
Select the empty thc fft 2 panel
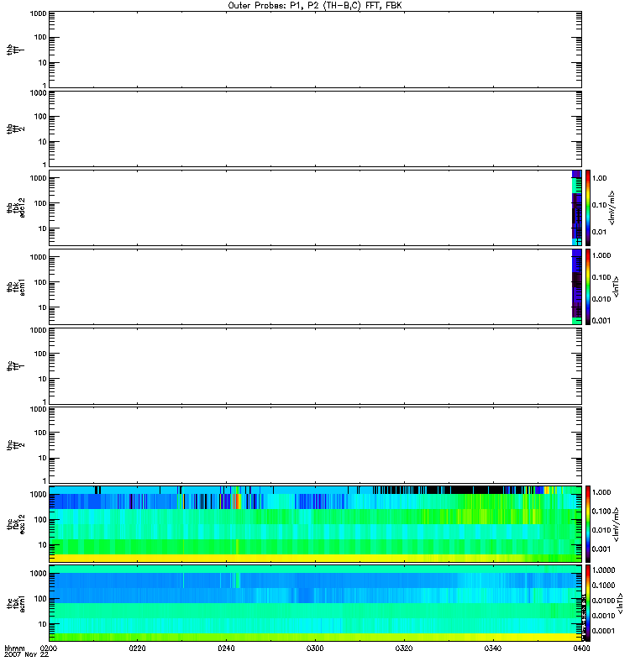[x=315, y=444]
